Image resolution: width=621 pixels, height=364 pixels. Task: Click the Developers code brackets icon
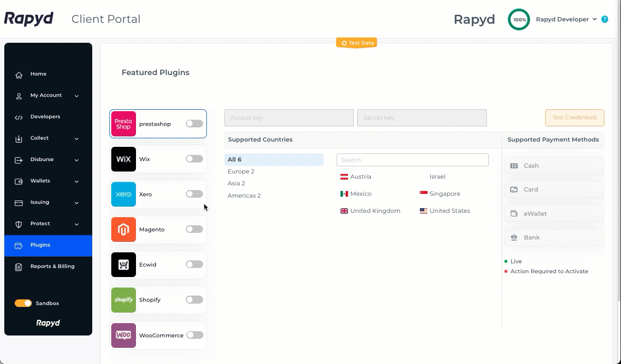point(19,117)
